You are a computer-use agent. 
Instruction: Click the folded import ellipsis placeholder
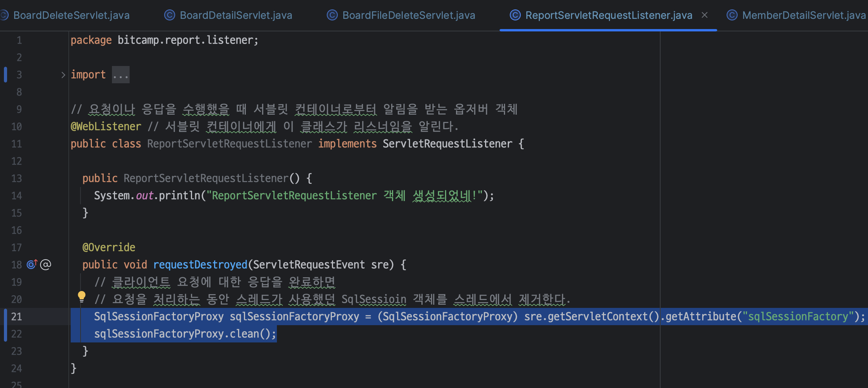point(121,75)
